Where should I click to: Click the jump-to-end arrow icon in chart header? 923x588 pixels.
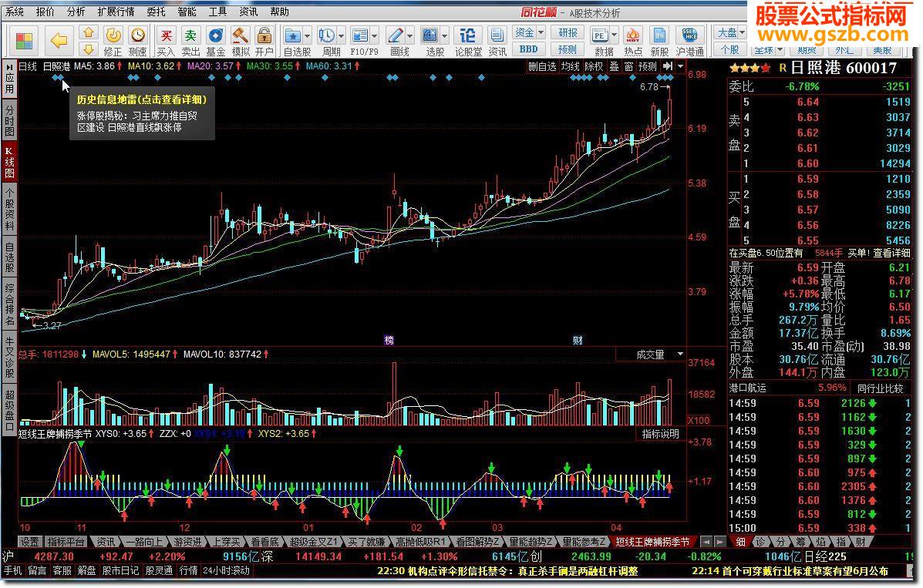pos(668,66)
